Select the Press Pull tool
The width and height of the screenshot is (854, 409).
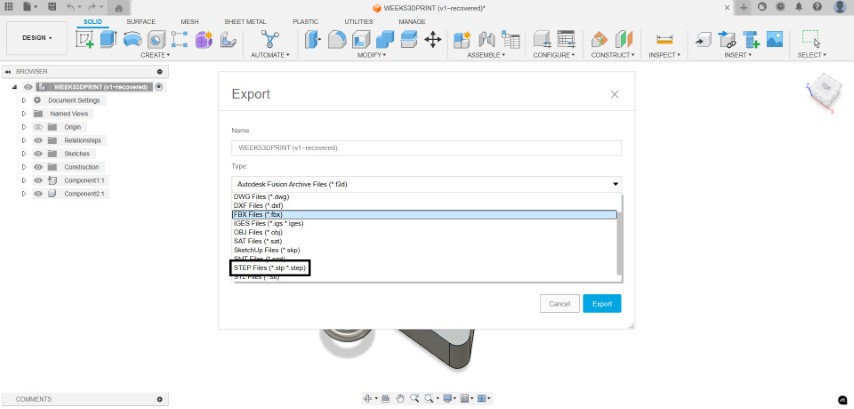[312, 39]
